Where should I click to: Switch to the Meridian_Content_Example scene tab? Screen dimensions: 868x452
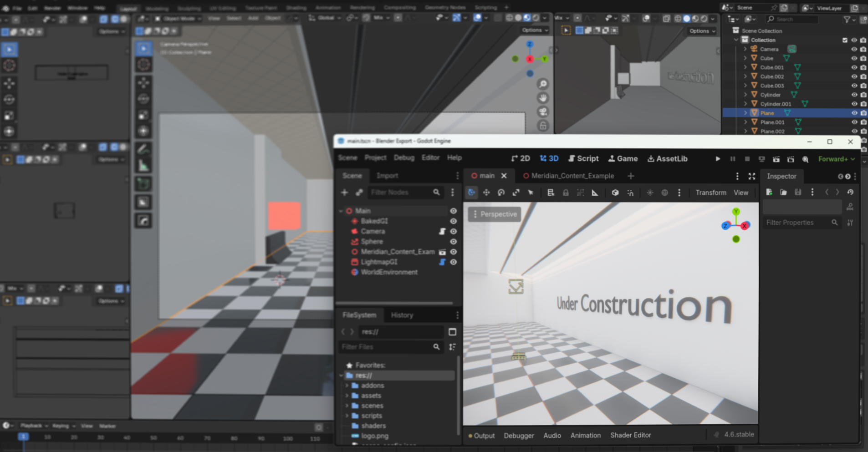pos(572,176)
